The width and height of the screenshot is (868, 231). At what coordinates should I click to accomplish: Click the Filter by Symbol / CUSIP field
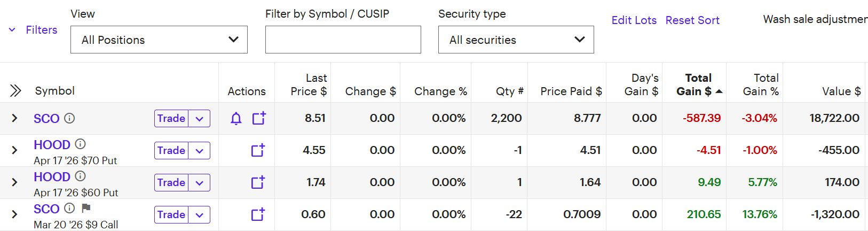pos(343,40)
